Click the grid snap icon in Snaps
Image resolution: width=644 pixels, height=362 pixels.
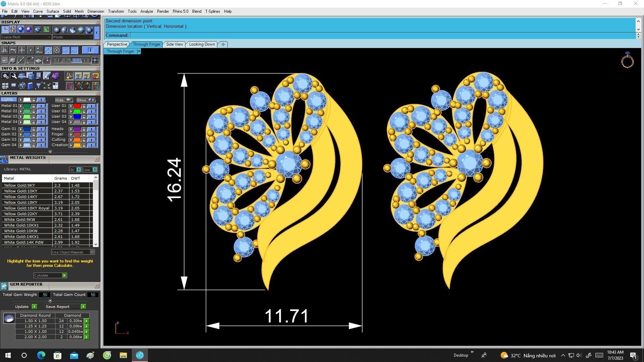coord(5,60)
